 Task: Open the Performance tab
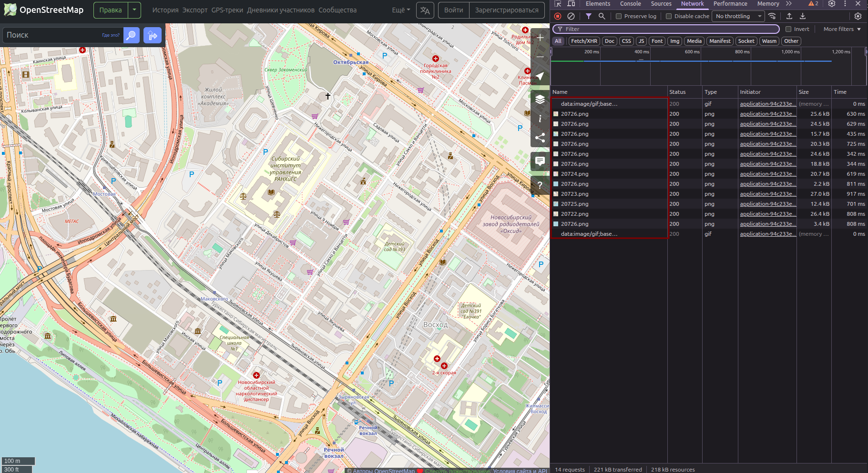point(730,4)
